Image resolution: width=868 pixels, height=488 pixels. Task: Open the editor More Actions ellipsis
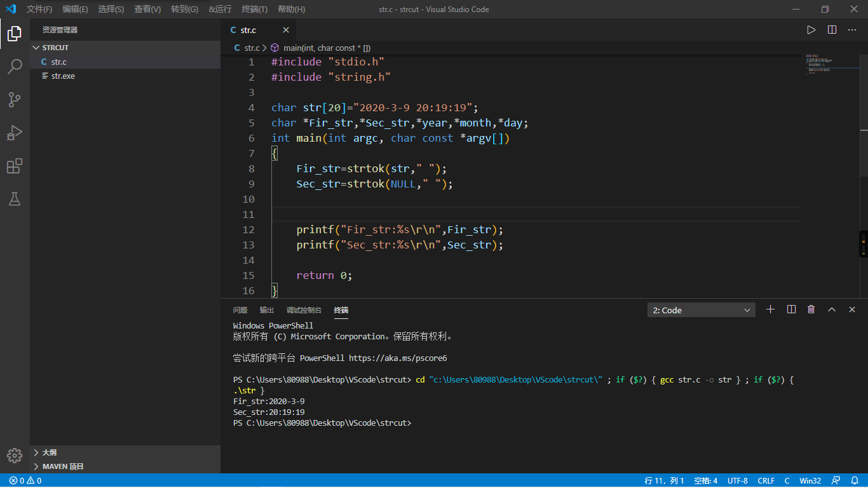pyautogui.click(x=852, y=30)
